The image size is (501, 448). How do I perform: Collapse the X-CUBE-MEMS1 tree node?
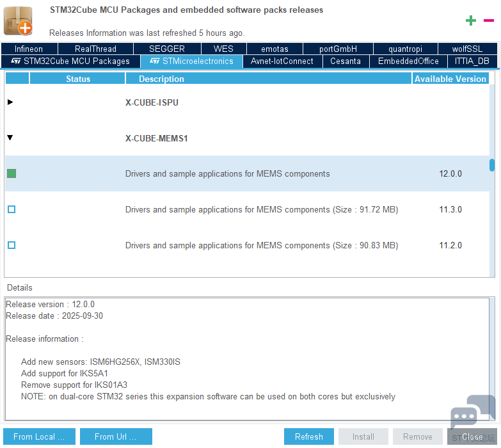pyautogui.click(x=10, y=138)
